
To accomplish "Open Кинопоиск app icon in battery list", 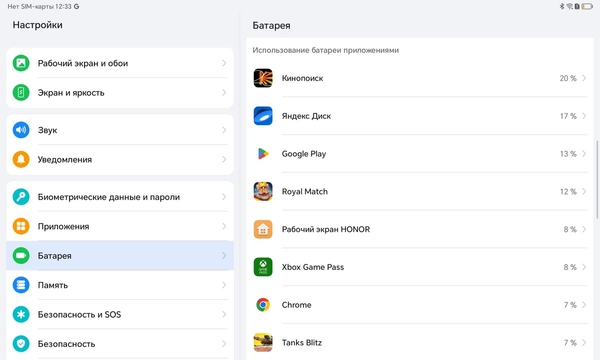I will (263, 78).
